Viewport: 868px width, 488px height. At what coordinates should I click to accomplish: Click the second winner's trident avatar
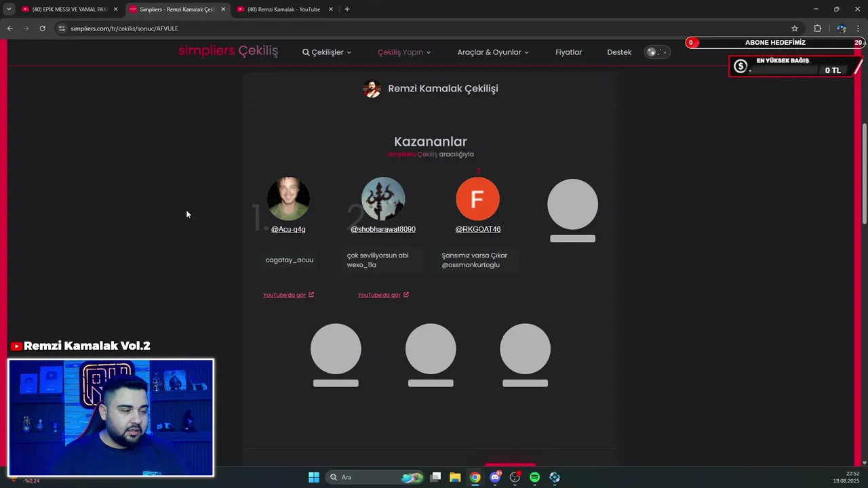tap(383, 199)
